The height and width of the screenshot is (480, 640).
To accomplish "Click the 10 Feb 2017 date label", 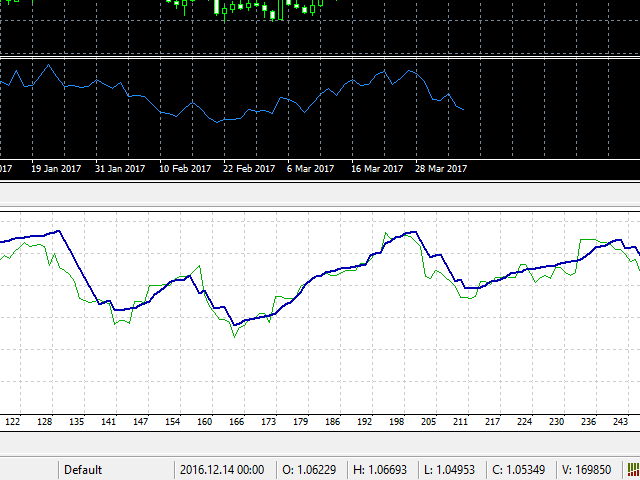I will click(x=185, y=168).
